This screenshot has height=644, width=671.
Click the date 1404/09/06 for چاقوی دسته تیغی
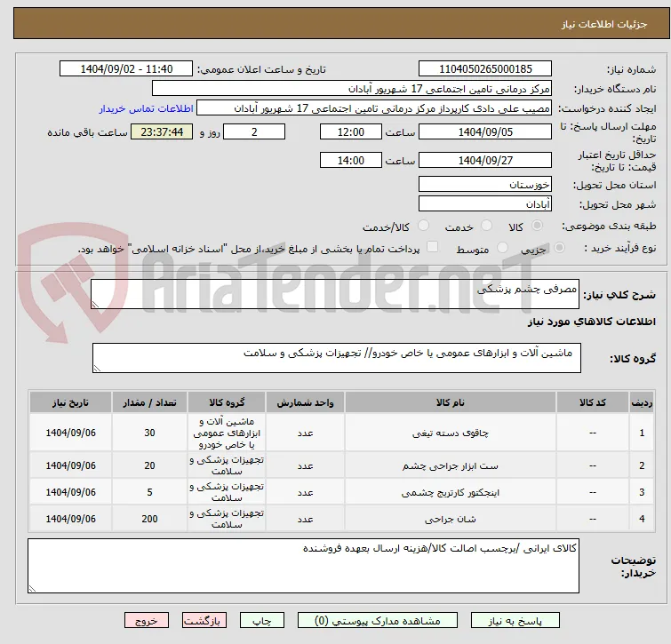pos(70,433)
